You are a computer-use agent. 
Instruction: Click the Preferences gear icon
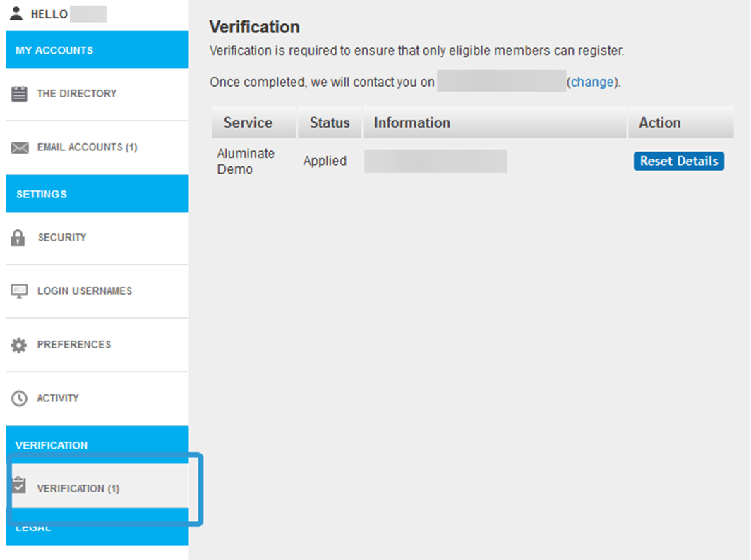point(19,345)
